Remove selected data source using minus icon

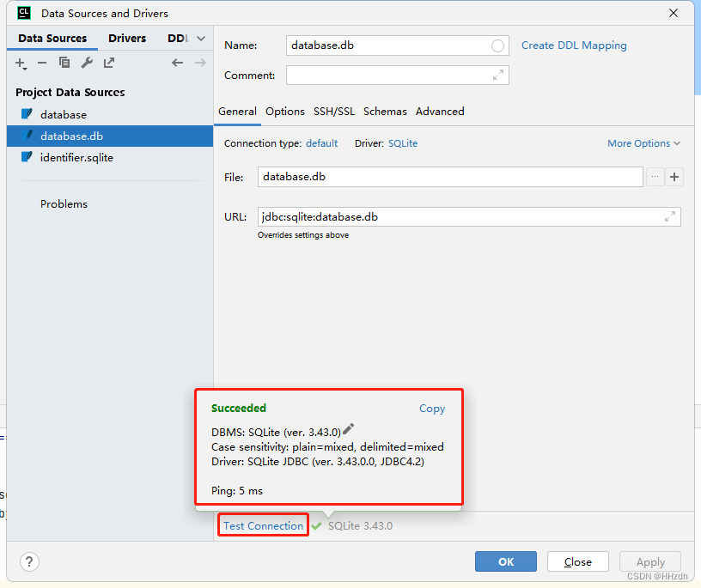41,63
